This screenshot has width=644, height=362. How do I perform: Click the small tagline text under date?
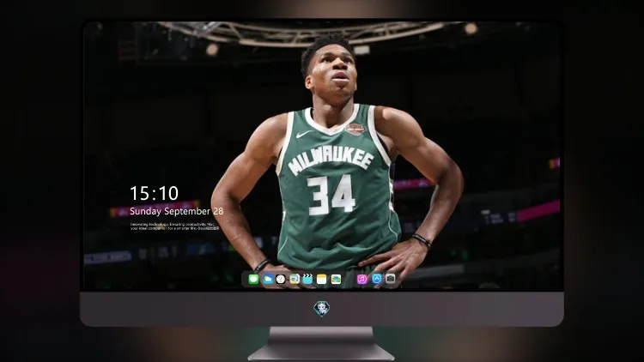(174, 226)
